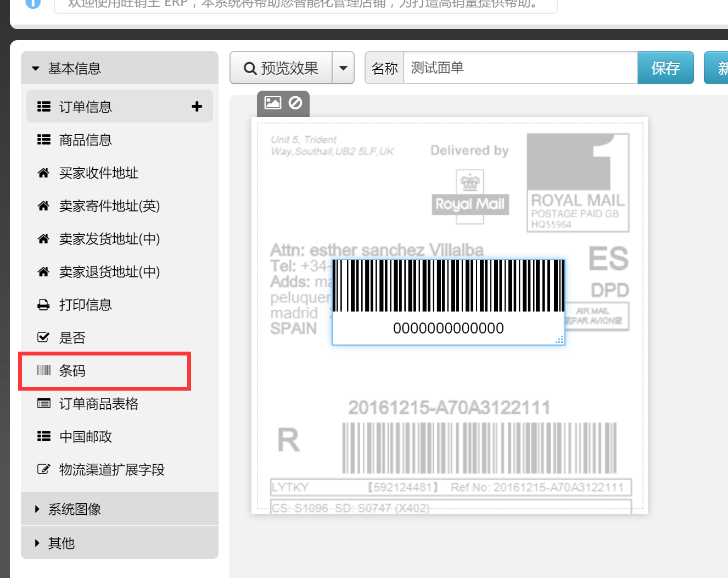Image resolution: width=728 pixels, height=578 pixels.
Task: Click the ban circle icon above label
Action: (295, 103)
